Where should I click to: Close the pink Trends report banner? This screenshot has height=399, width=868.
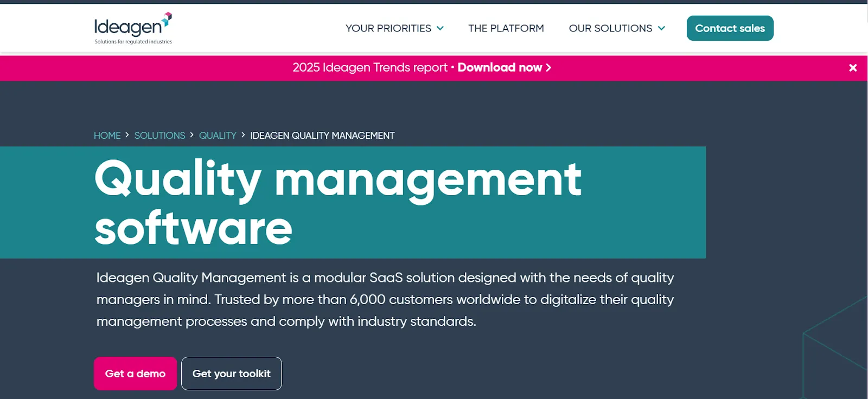pos(853,68)
